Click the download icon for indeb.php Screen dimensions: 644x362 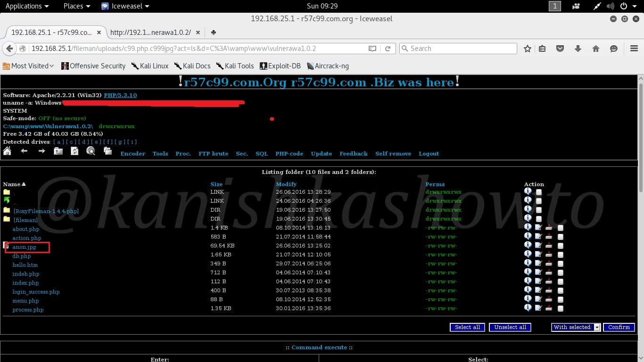(549, 273)
